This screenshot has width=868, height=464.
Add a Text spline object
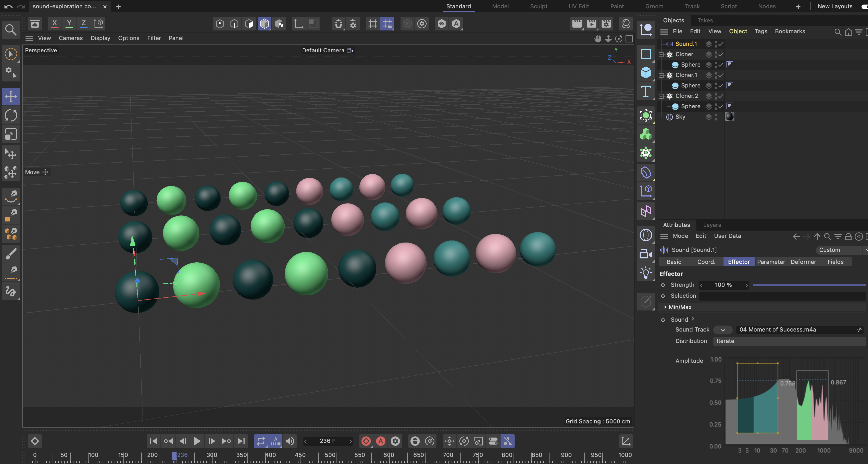point(646,91)
